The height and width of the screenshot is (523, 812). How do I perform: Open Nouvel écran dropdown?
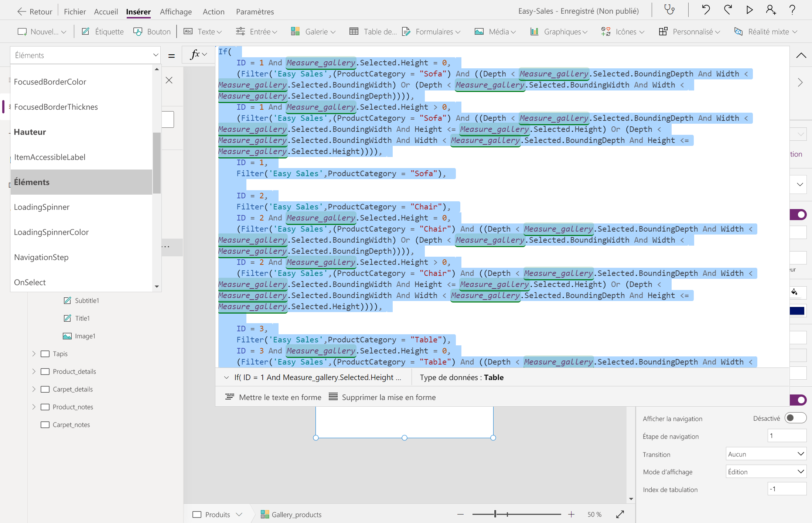point(42,31)
